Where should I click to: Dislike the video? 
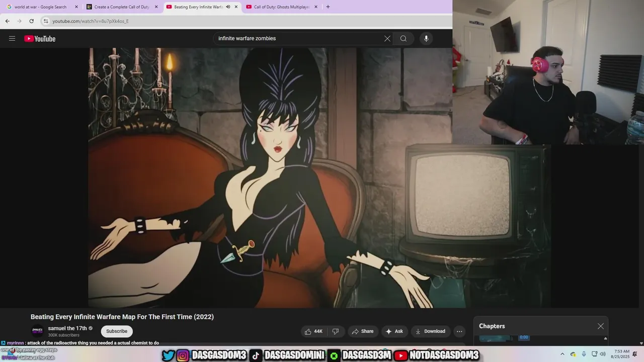click(336, 331)
